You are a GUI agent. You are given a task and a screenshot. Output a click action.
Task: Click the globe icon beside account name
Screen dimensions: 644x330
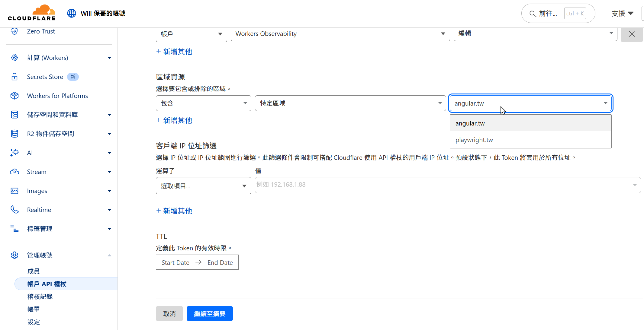(x=72, y=13)
